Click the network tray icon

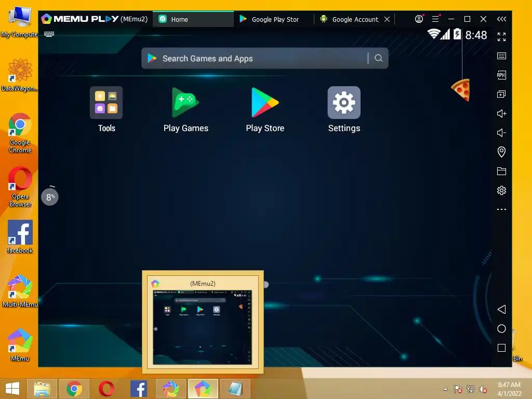point(471,389)
